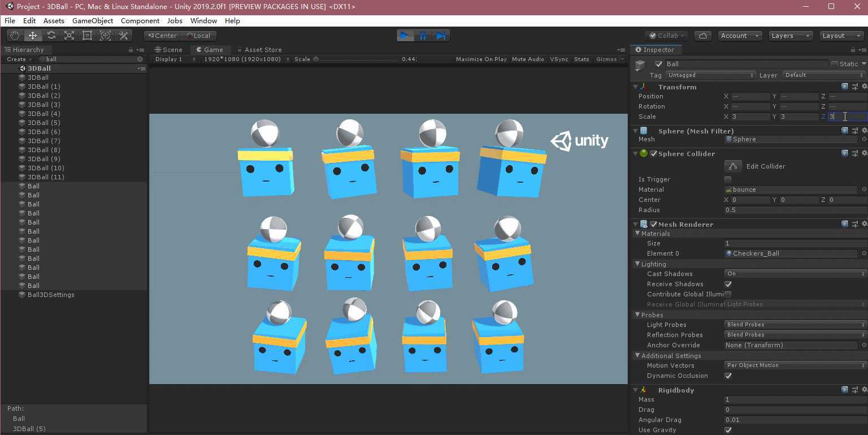Image resolution: width=868 pixels, height=435 pixels.
Task: Switch to the Scene tab
Action: [x=169, y=50]
